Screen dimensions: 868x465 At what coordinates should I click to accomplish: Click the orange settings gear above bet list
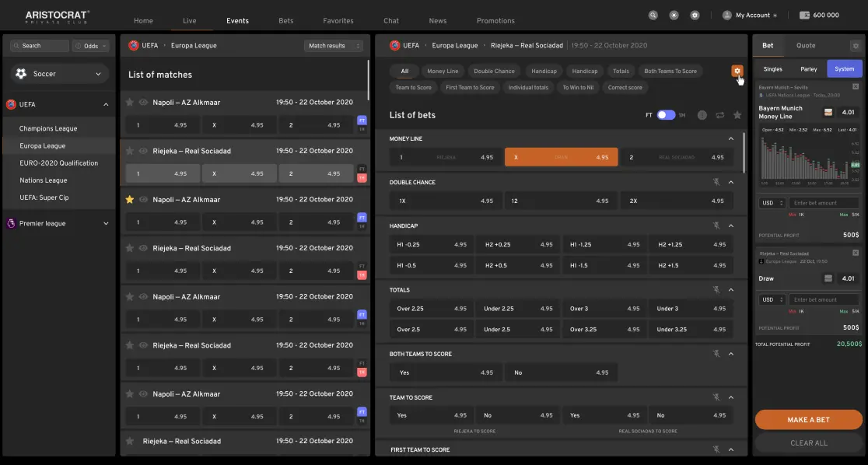[x=737, y=71]
